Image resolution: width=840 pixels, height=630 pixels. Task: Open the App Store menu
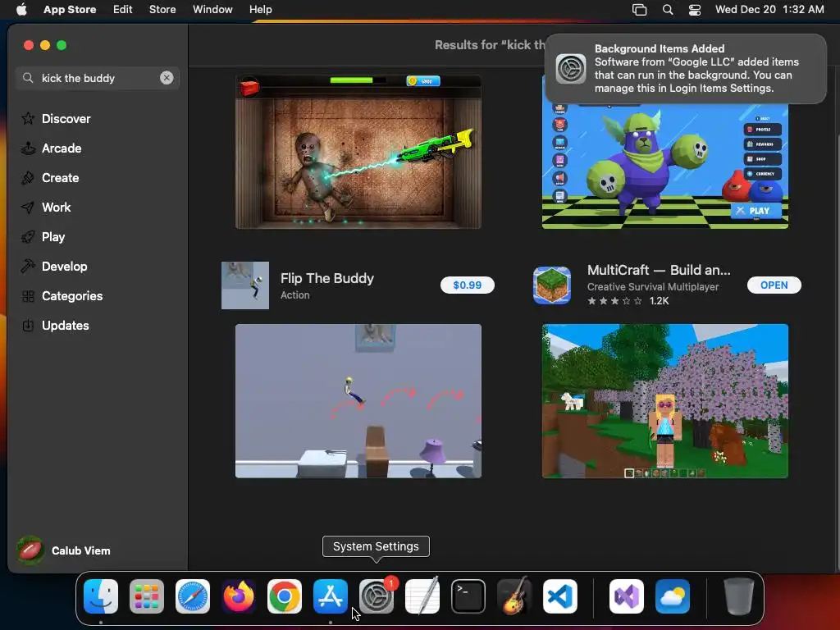tap(70, 9)
